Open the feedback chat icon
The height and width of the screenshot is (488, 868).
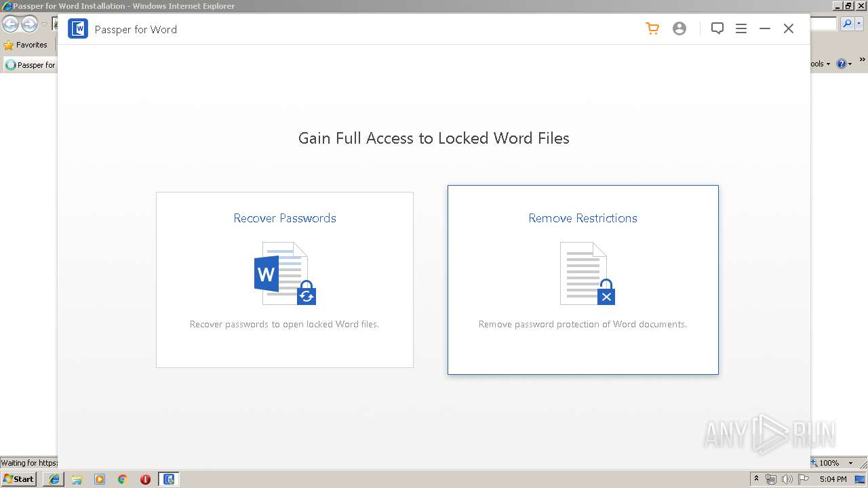[x=717, y=28]
